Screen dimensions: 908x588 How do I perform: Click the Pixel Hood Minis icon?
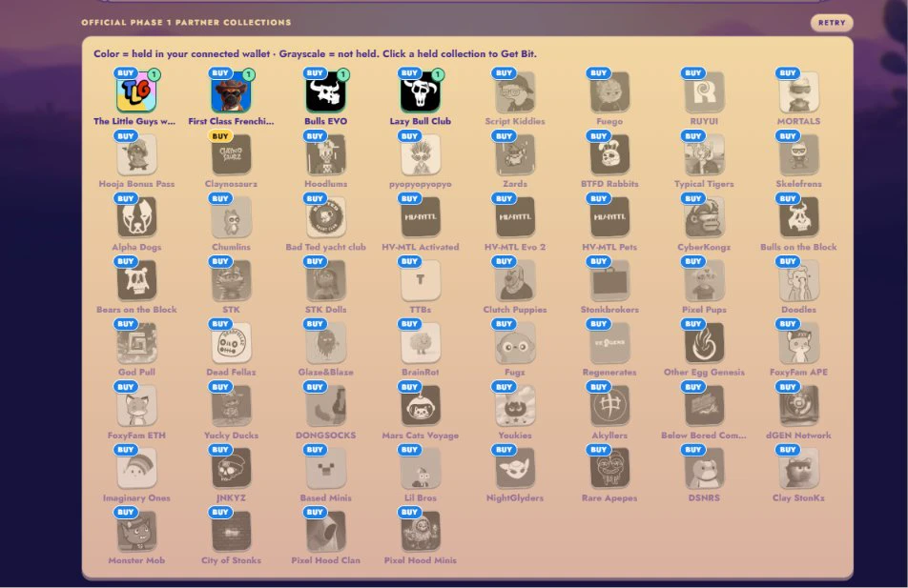click(x=421, y=531)
